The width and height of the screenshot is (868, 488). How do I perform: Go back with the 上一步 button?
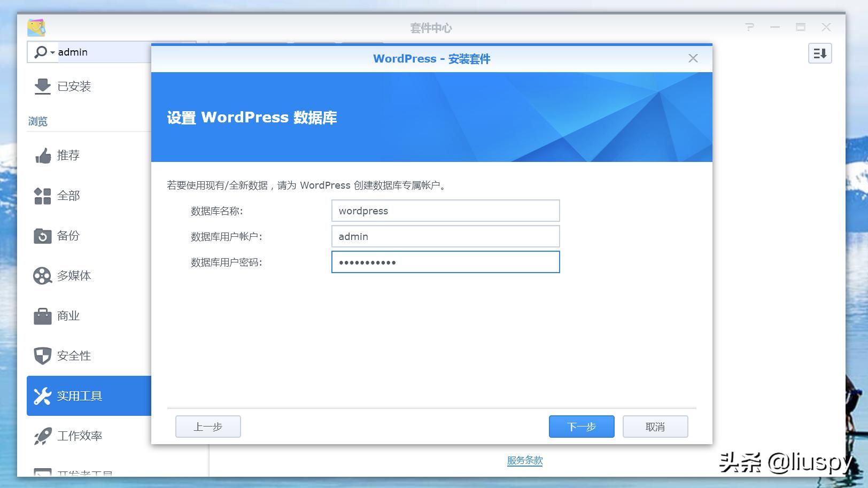tap(207, 426)
